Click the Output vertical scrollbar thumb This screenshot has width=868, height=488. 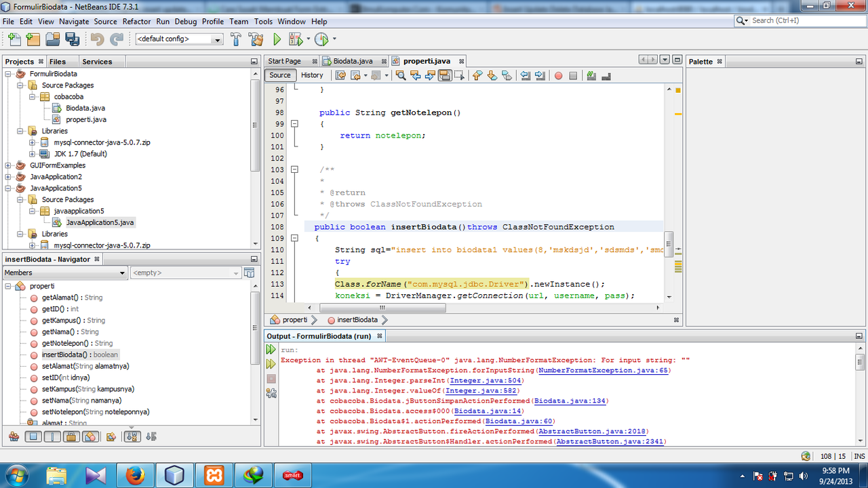click(859, 361)
